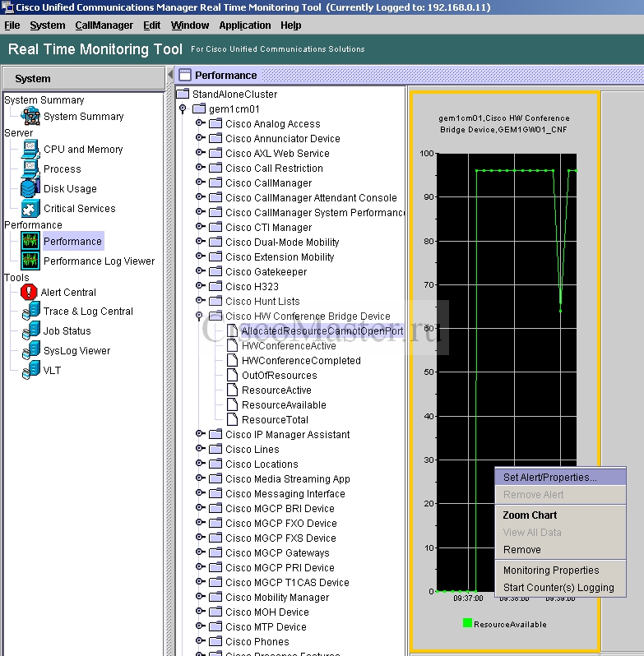Select the Performance chart icon
644x656 pixels.
point(30,242)
